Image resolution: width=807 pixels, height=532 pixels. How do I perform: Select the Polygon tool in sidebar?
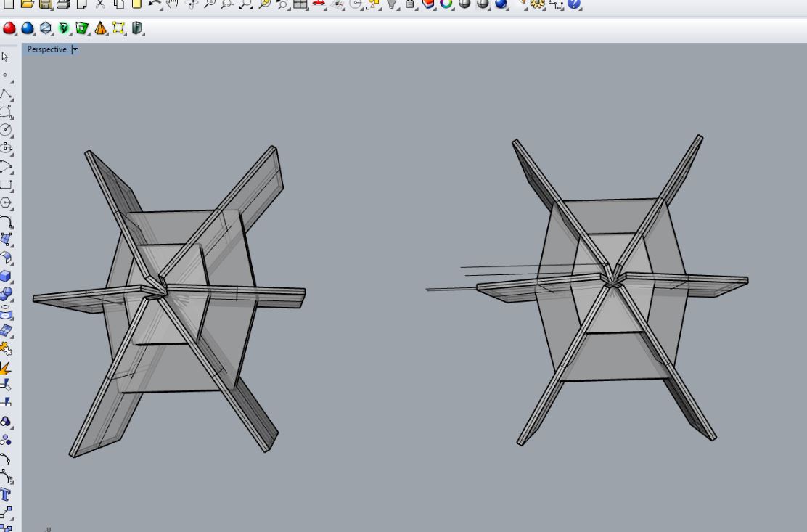[x=7, y=203]
